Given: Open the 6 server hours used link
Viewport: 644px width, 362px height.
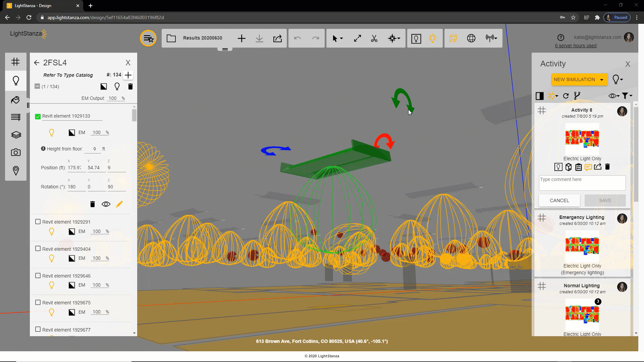Looking at the screenshot, I should pyautogui.click(x=576, y=46).
